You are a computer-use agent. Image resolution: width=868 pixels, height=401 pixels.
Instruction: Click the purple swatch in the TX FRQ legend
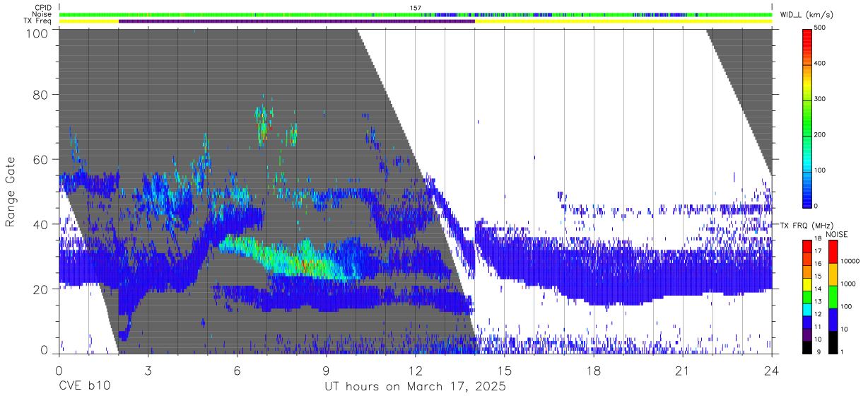[x=807, y=335]
